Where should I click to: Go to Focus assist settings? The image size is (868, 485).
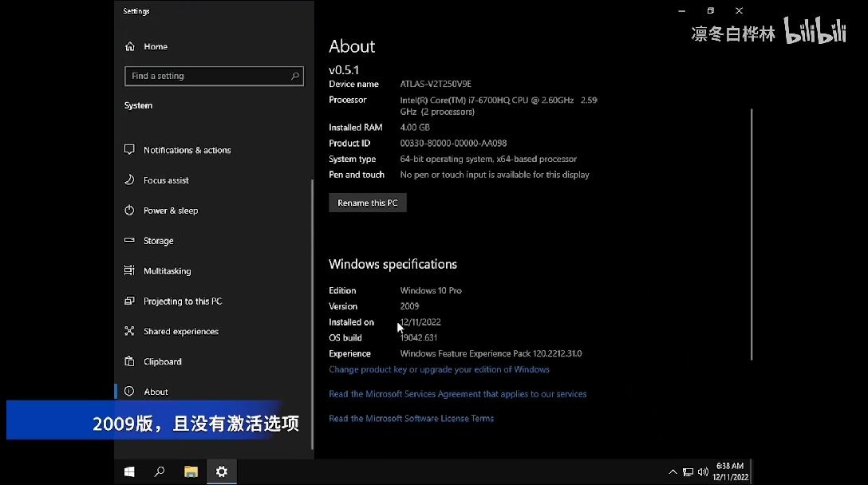tap(166, 180)
